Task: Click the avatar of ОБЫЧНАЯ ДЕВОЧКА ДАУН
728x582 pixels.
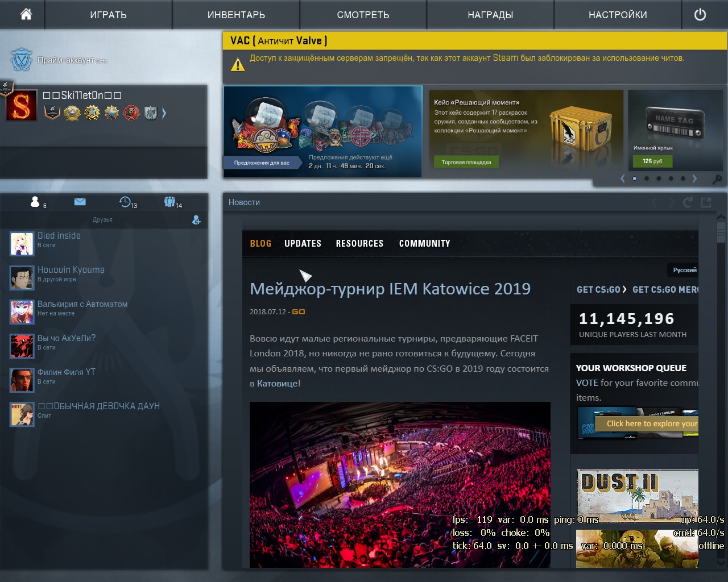Action: coord(22,414)
